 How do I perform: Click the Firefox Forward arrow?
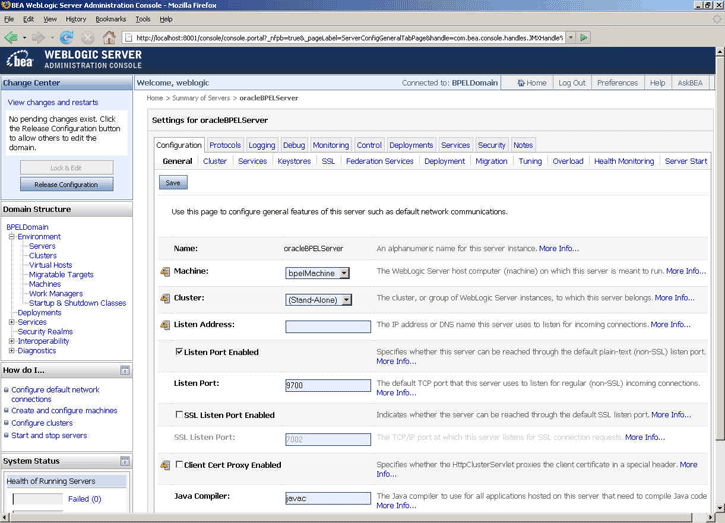(38, 37)
